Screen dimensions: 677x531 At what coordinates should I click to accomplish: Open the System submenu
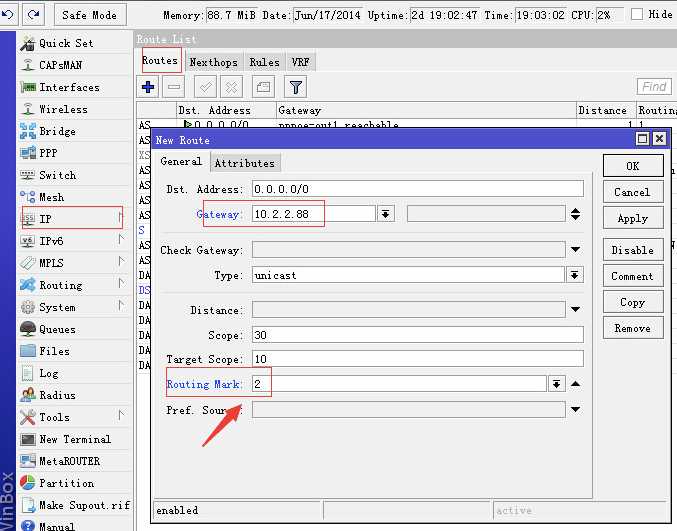[74, 307]
